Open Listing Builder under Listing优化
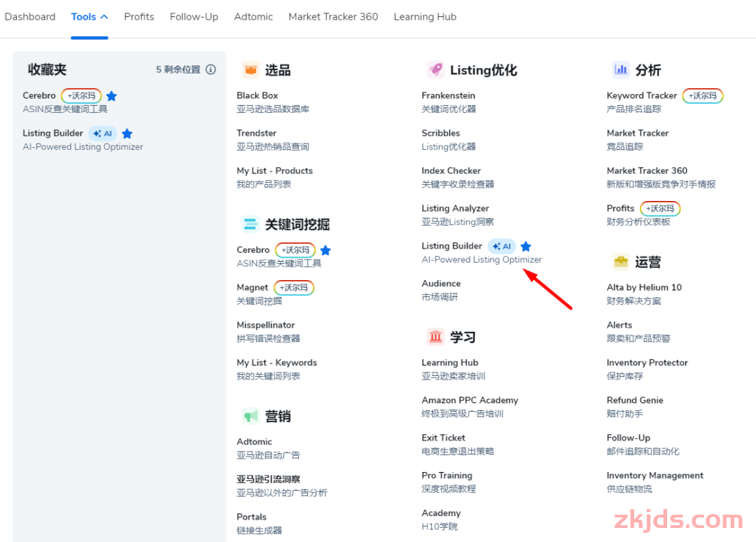756x542 pixels. tap(451, 246)
